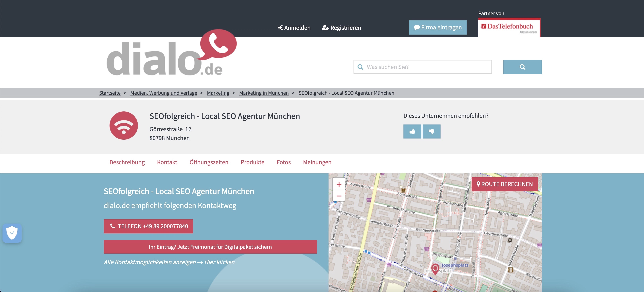Screen dimensions: 644x292
Task: Click the 'Partner von' label
Action: point(491,13)
